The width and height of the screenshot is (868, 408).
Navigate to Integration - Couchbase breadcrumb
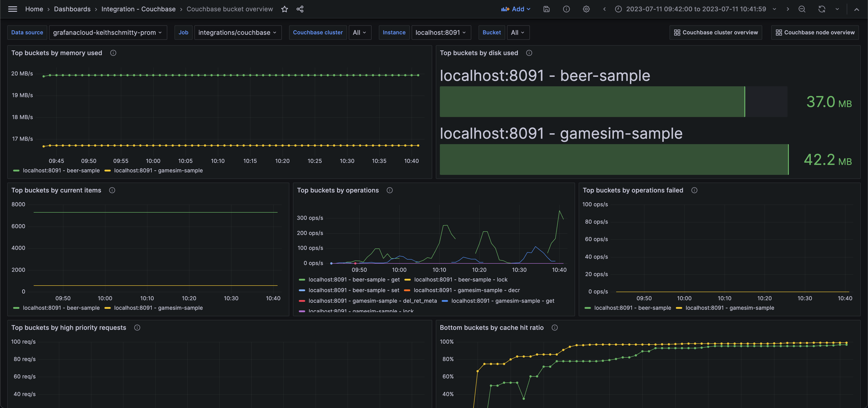tap(138, 9)
